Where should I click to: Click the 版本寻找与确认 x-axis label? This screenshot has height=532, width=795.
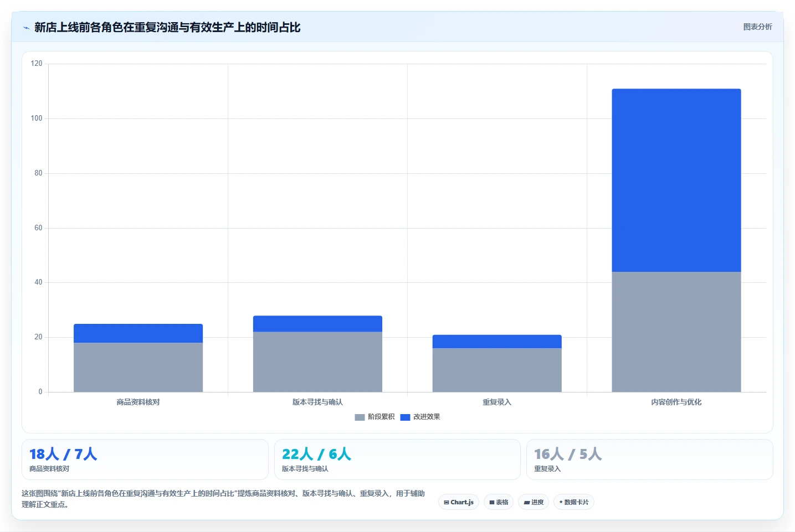(x=317, y=402)
